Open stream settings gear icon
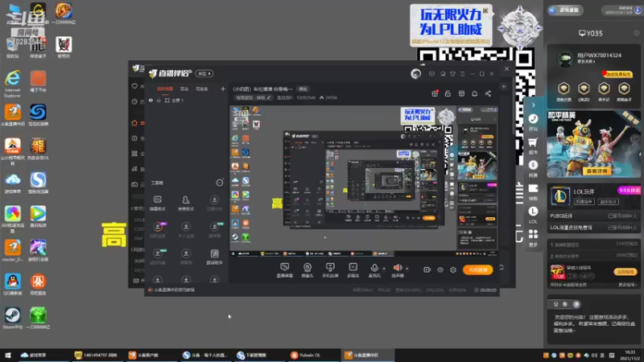The height and width of the screenshot is (362, 644). (453, 269)
